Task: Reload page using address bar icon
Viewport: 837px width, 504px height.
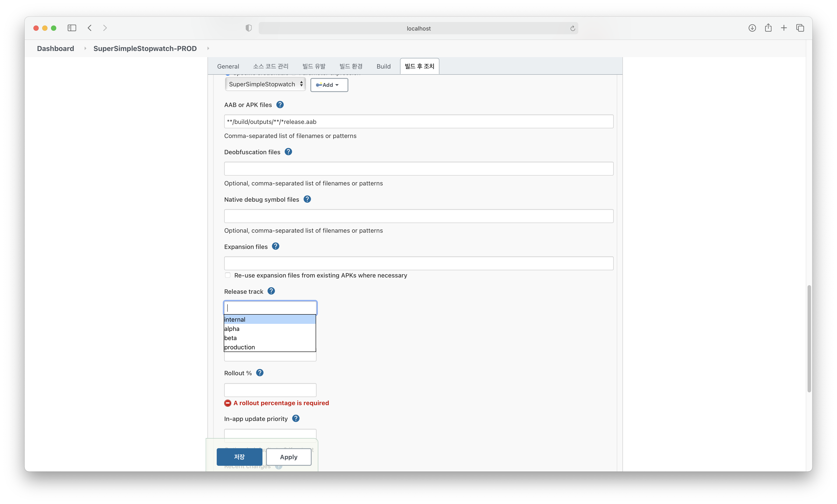Action: (572, 29)
